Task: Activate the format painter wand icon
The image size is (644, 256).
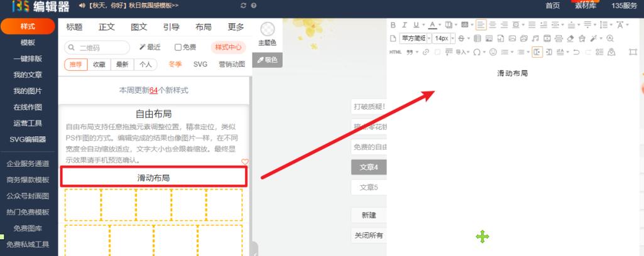Action: (593, 38)
